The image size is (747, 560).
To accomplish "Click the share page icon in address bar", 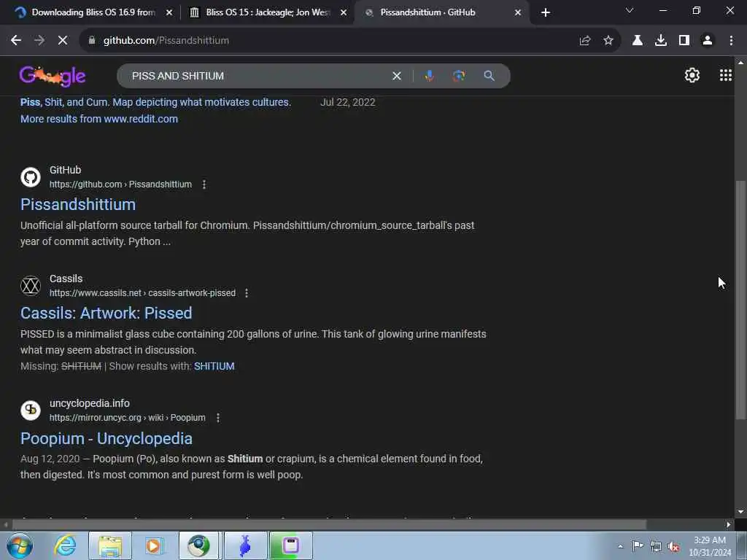I will pyautogui.click(x=585, y=41).
